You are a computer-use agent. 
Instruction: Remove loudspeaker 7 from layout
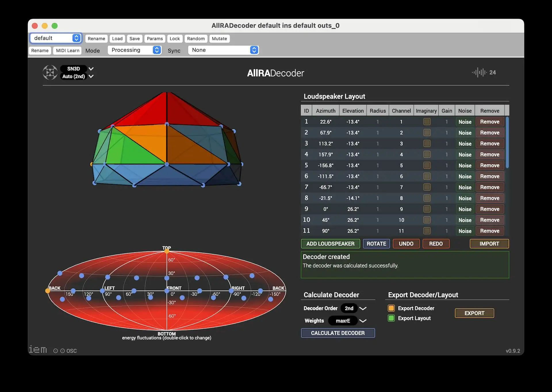pyautogui.click(x=490, y=187)
